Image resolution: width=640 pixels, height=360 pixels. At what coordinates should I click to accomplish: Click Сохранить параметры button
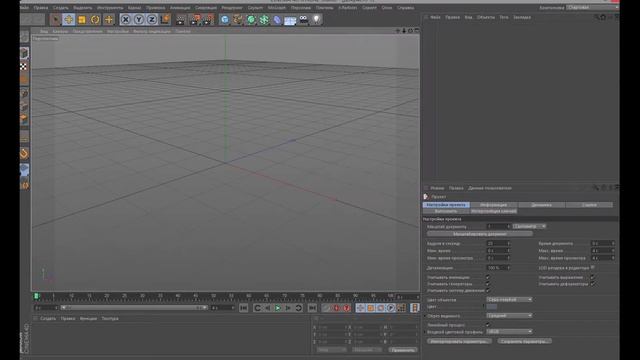525,341
